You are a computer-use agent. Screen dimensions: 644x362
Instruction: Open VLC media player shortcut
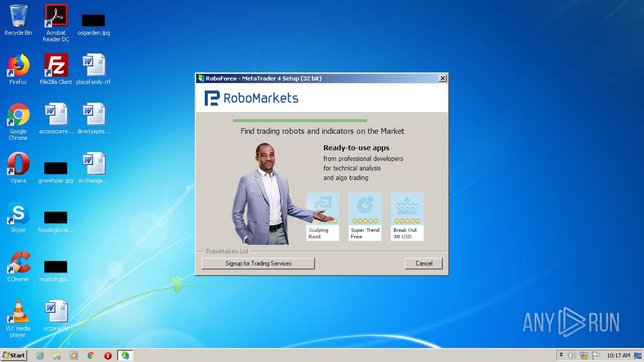[18, 319]
